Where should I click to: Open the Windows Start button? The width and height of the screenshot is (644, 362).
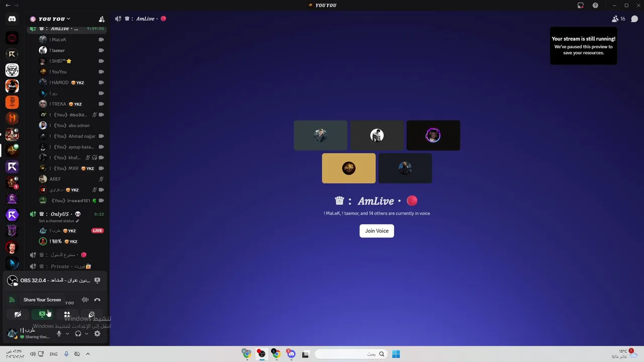tap(396, 354)
